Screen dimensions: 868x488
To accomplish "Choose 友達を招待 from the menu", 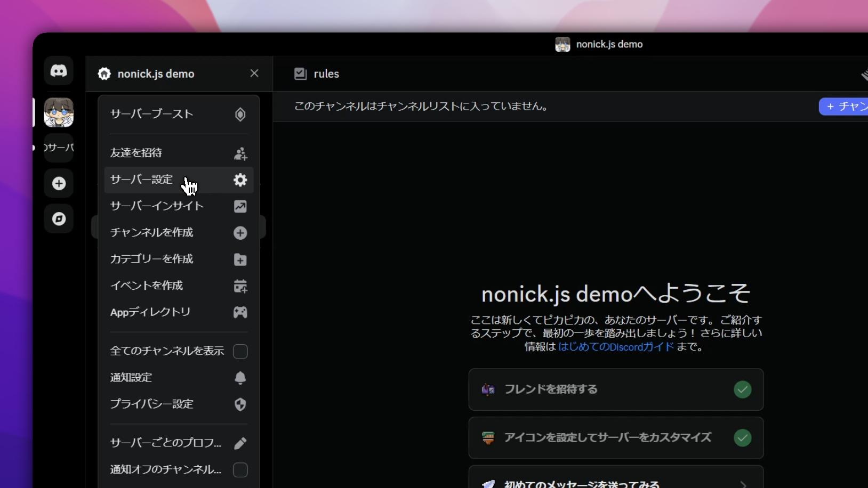I will click(x=179, y=153).
